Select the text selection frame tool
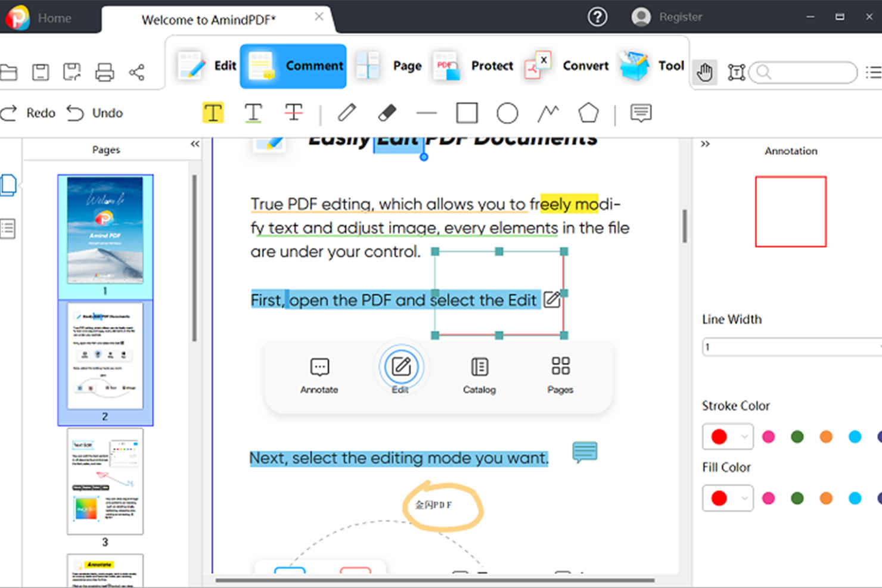Screen dimensions: 882x588 (737, 72)
